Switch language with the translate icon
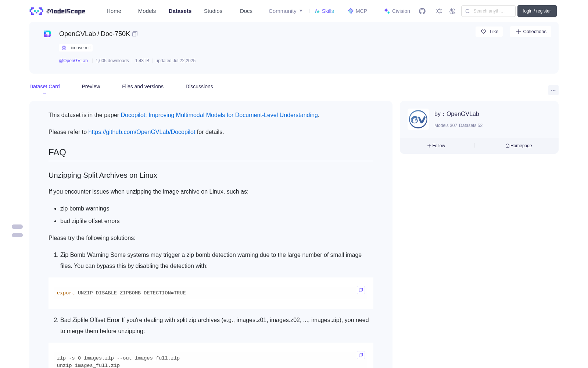588x368 pixels. [452, 11]
